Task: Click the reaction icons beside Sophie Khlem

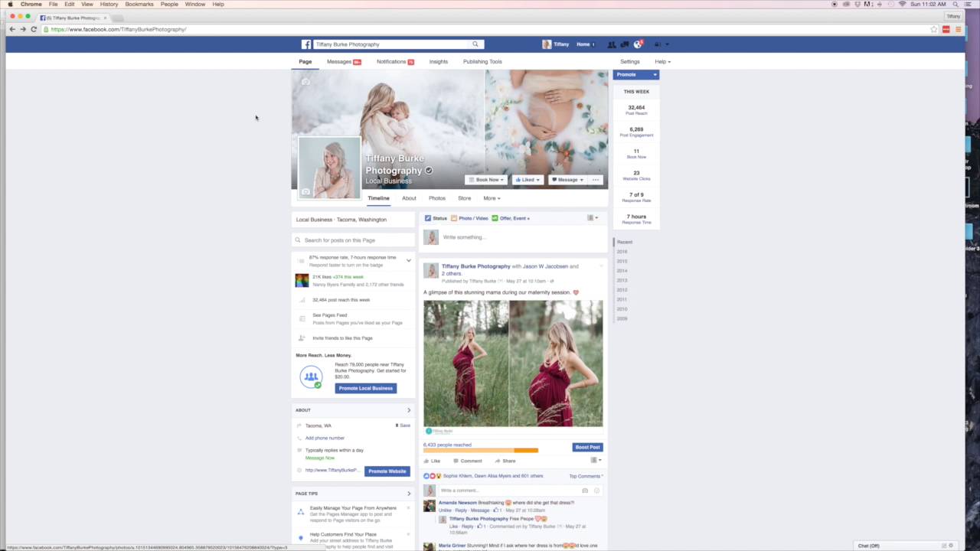Action: (433, 476)
